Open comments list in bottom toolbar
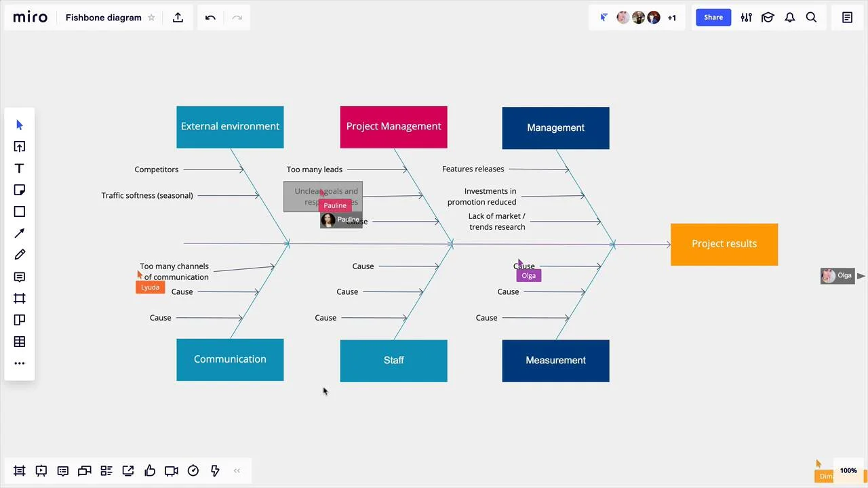 63,471
